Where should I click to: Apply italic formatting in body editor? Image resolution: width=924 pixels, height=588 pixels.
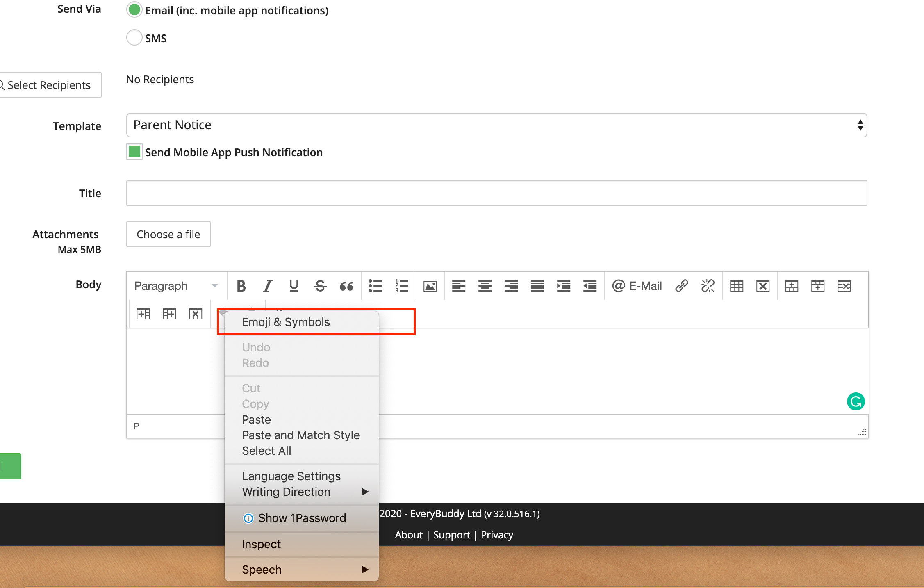267,286
